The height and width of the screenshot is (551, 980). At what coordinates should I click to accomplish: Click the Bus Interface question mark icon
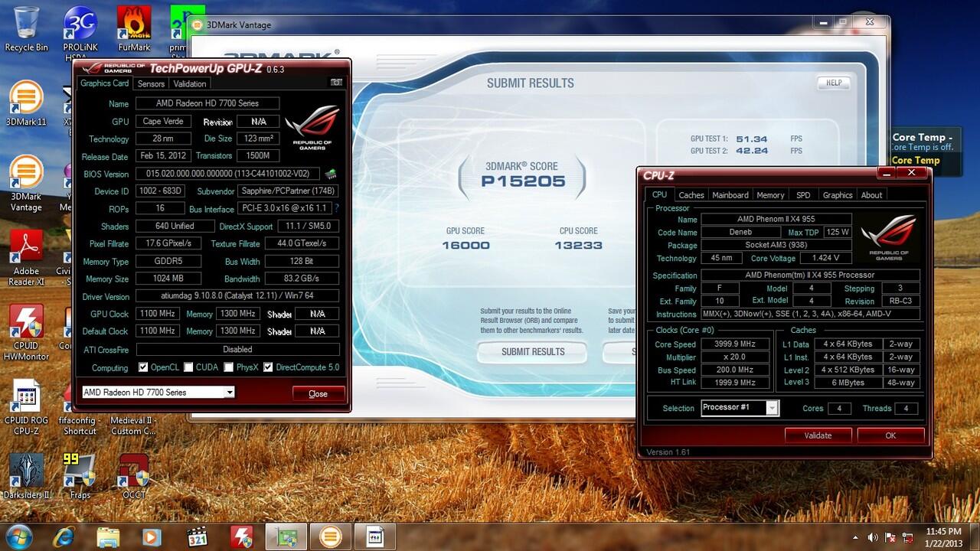click(x=337, y=208)
